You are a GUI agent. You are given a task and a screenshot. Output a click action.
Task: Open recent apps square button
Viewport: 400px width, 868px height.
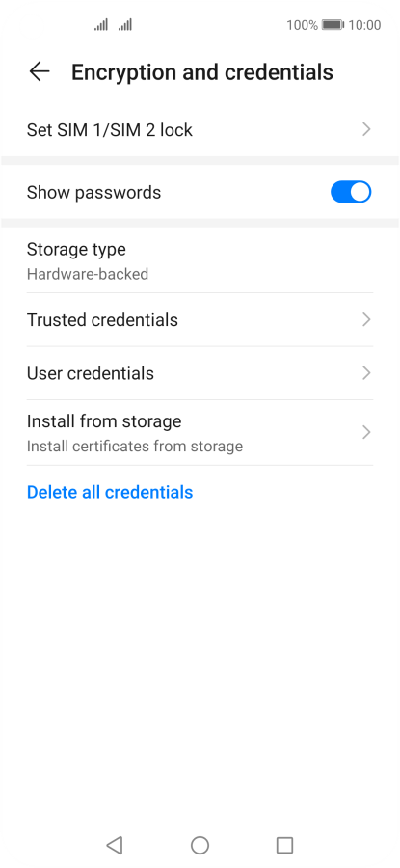point(284,845)
